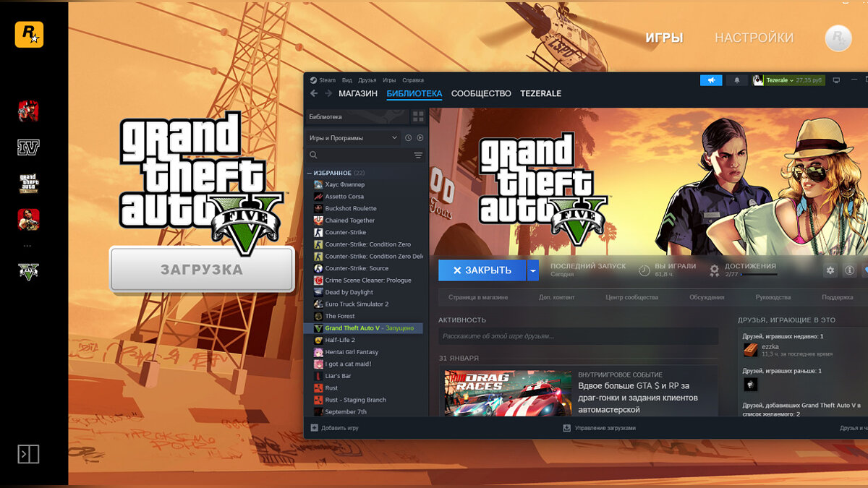Open Steam notifications bell
The height and width of the screenshot is (488, 868).
tap(737, 80)
